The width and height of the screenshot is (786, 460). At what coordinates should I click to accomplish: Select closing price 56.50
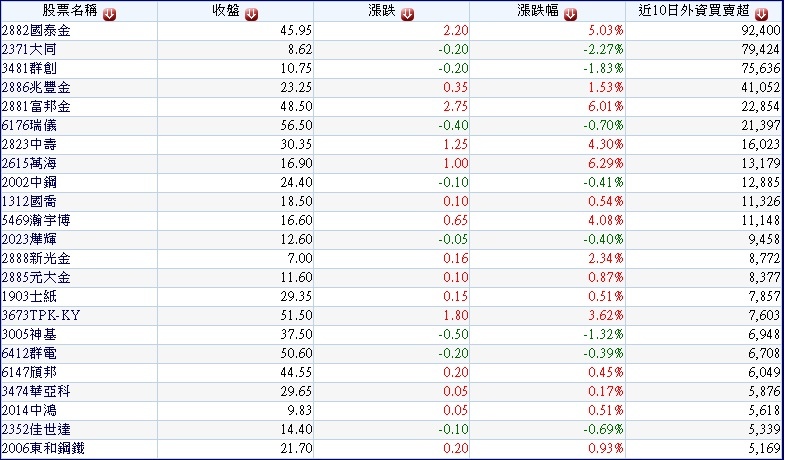pyautogui.click(x=296, y=125)
